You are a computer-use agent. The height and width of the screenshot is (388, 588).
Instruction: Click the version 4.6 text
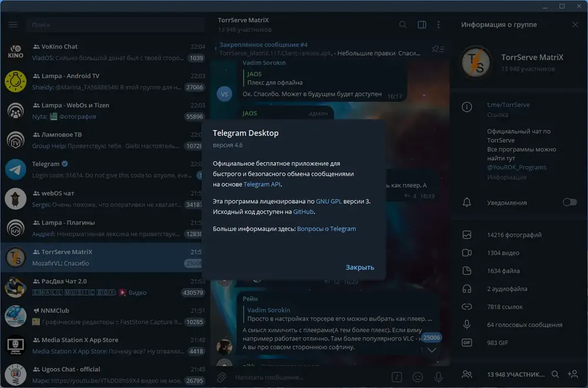pyautogui.click(x=228, y=145)
